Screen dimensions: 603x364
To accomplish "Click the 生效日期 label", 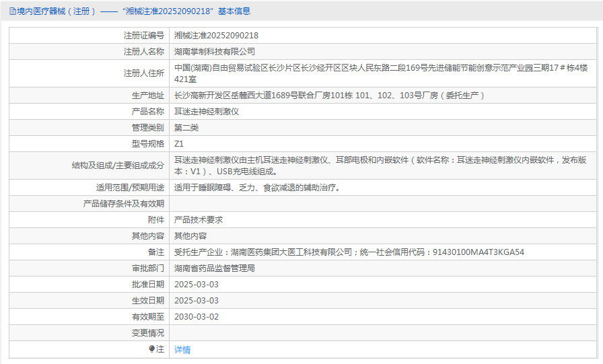I will click(148, 301).
